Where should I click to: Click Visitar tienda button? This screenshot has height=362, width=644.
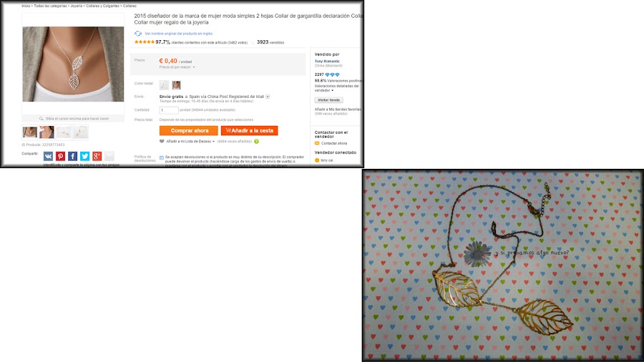[x=328, y=100]
